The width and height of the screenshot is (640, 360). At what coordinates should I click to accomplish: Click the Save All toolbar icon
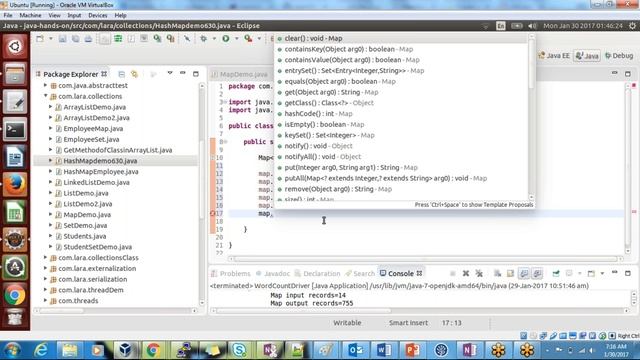tap(76, 39)
